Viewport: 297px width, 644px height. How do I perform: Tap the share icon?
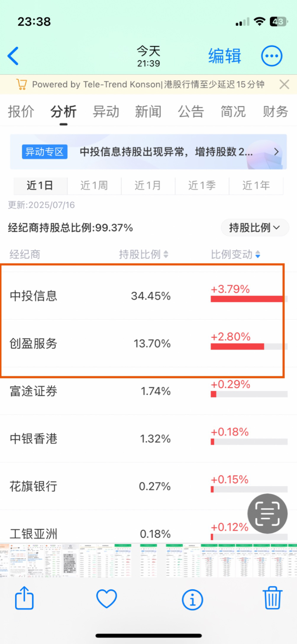24,598
